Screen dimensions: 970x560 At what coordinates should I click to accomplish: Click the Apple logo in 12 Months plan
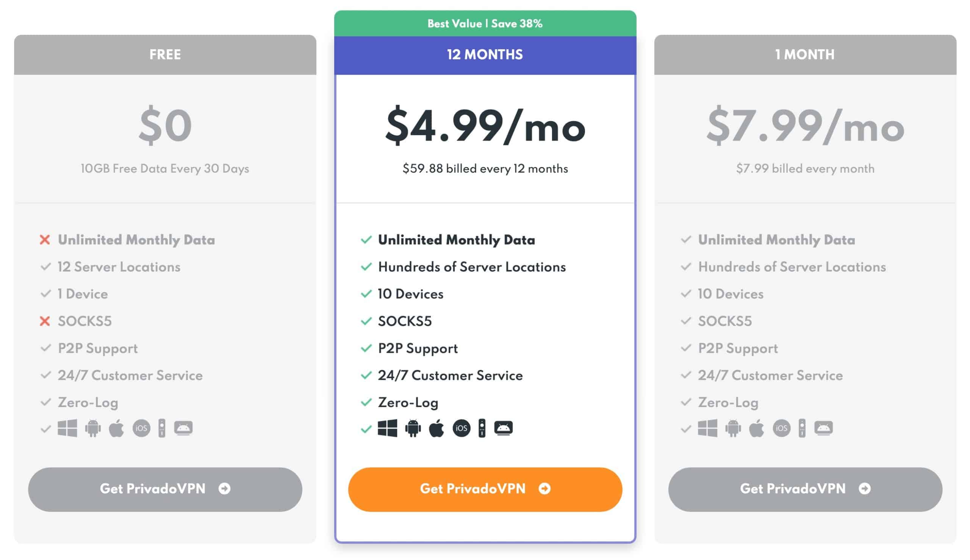pyautogui.click(x=436, y=428)
